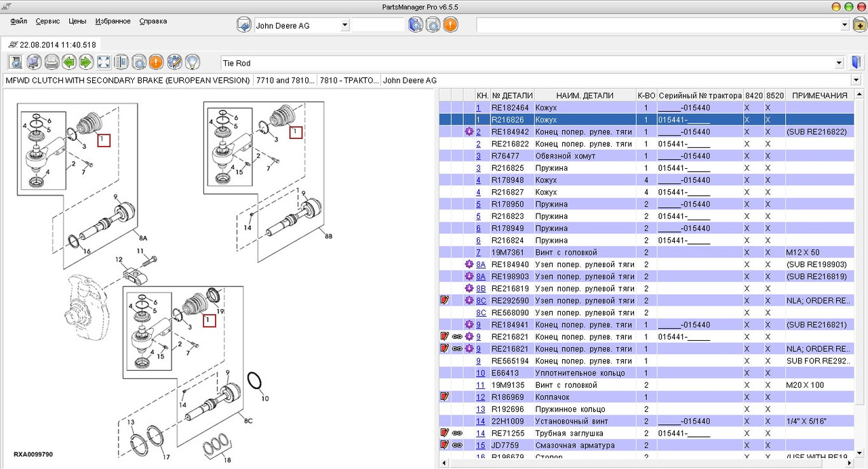The image size is (868, 469).
Task: Select the R76477 Обвязной хомут row
Action: coord(647,156)
